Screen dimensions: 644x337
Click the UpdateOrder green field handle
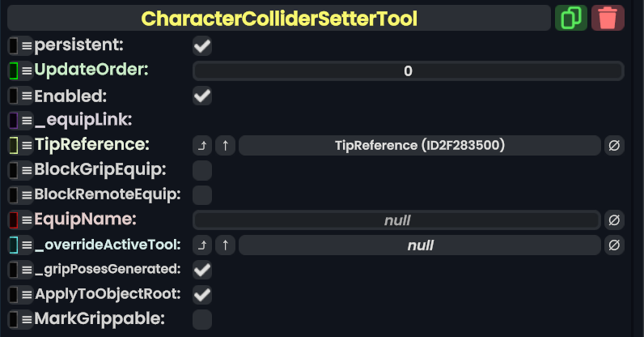(14, 71)
